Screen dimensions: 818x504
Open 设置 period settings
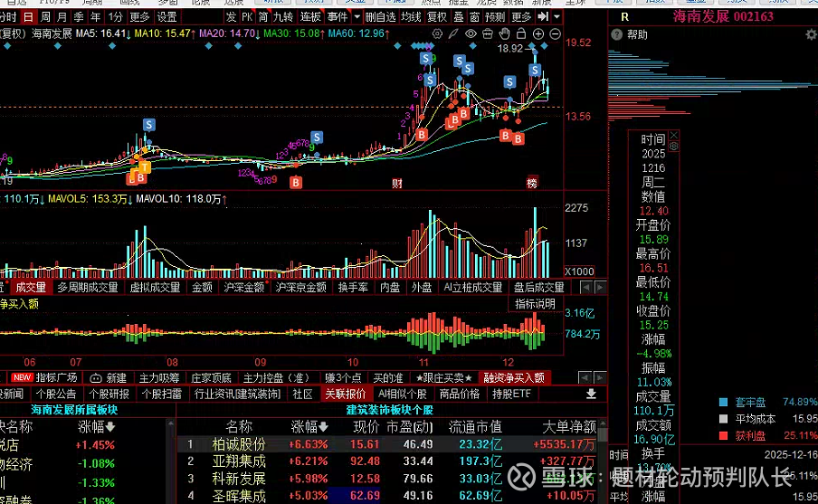(x=166, y=16)
